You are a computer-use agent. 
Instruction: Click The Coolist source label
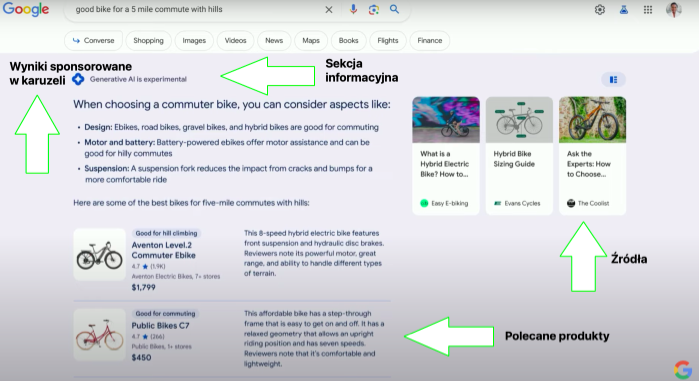point(588,203)
